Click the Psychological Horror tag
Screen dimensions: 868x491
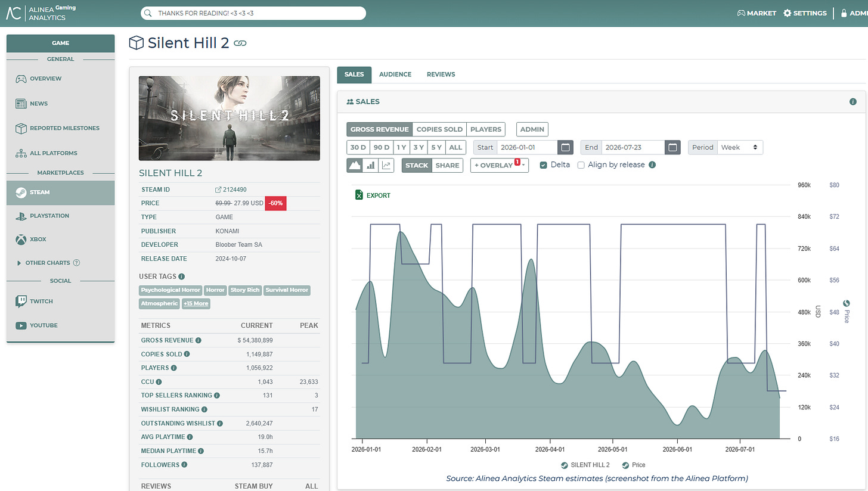pos(170,290)
